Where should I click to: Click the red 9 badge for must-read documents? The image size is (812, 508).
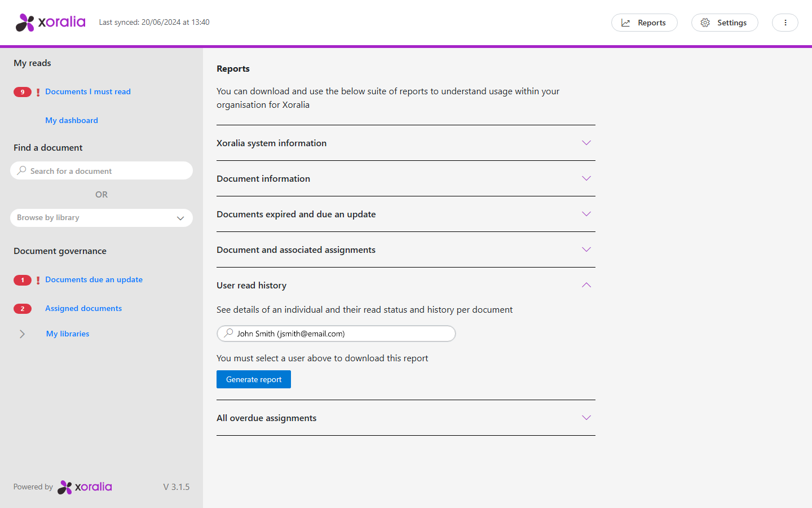[23, 92]
